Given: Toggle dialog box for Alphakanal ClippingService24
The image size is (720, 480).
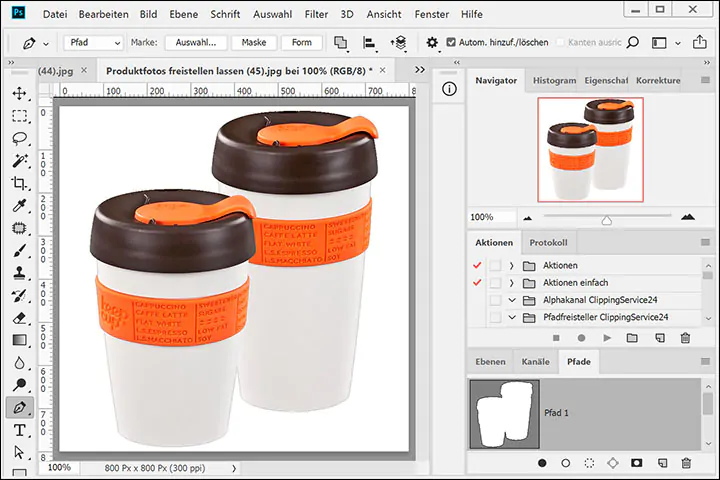Looking at the screenshot, I should pos(495,300).
